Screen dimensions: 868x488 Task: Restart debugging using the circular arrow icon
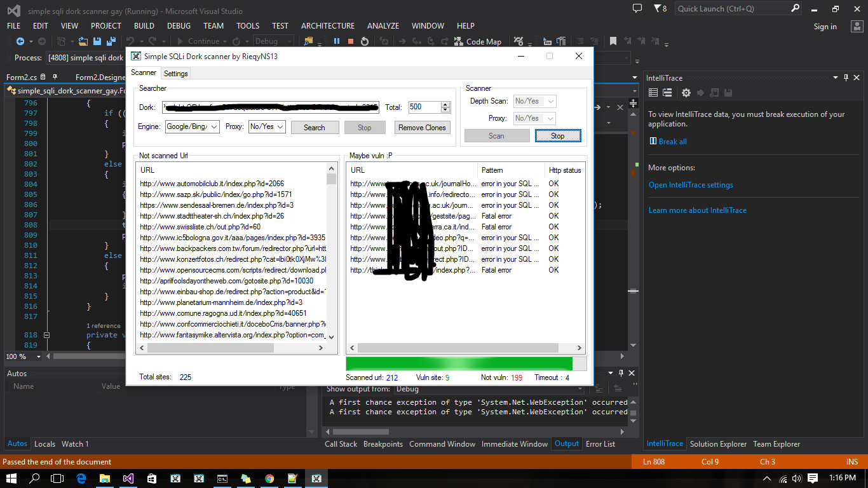(x=365, y=41)
